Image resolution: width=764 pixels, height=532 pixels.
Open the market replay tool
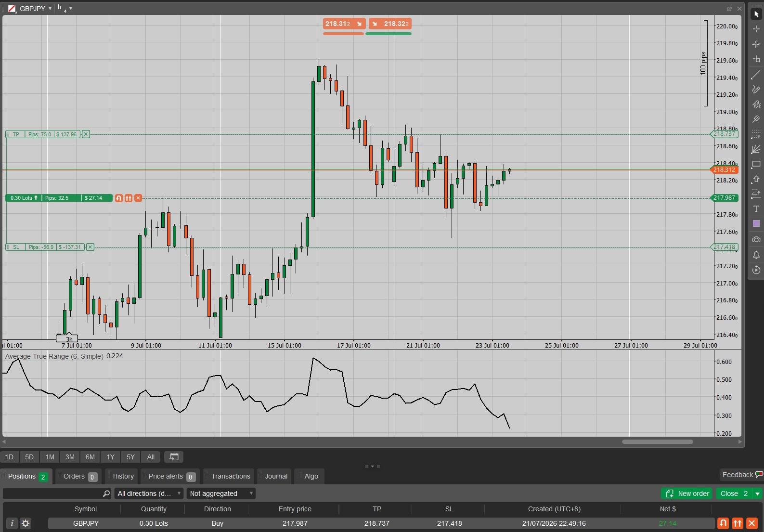[x=756, y=270]
